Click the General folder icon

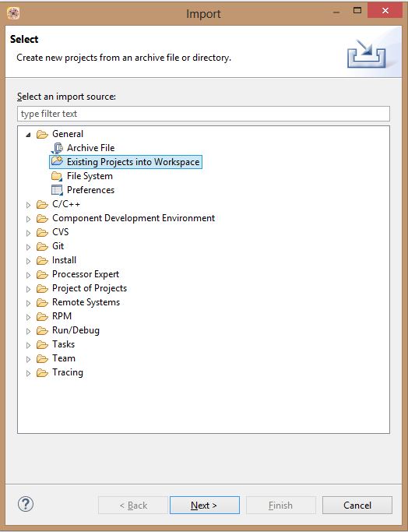point(42,134)
